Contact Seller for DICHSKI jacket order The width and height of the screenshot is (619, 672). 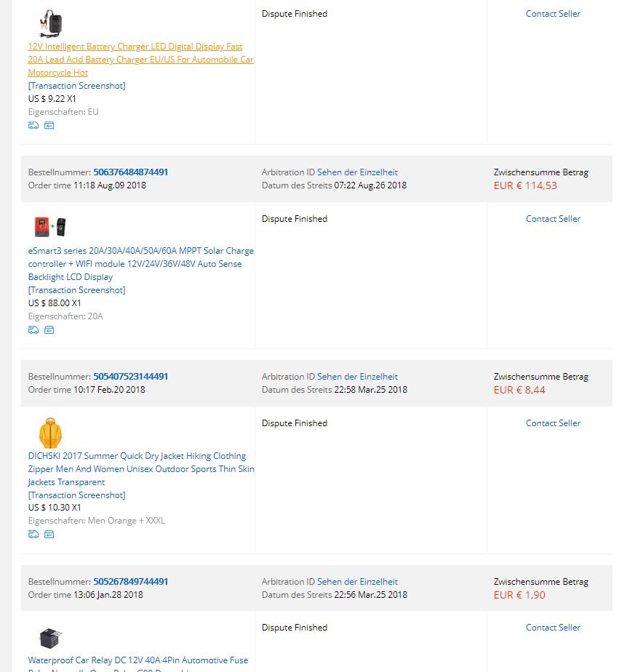tap(553, 423)
